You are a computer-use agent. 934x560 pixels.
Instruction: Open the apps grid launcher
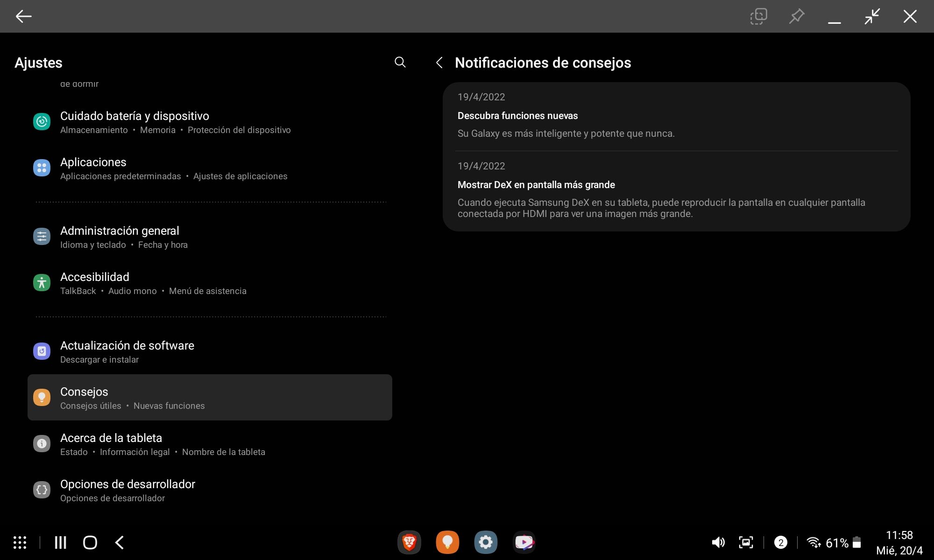(x=20, y=542)
